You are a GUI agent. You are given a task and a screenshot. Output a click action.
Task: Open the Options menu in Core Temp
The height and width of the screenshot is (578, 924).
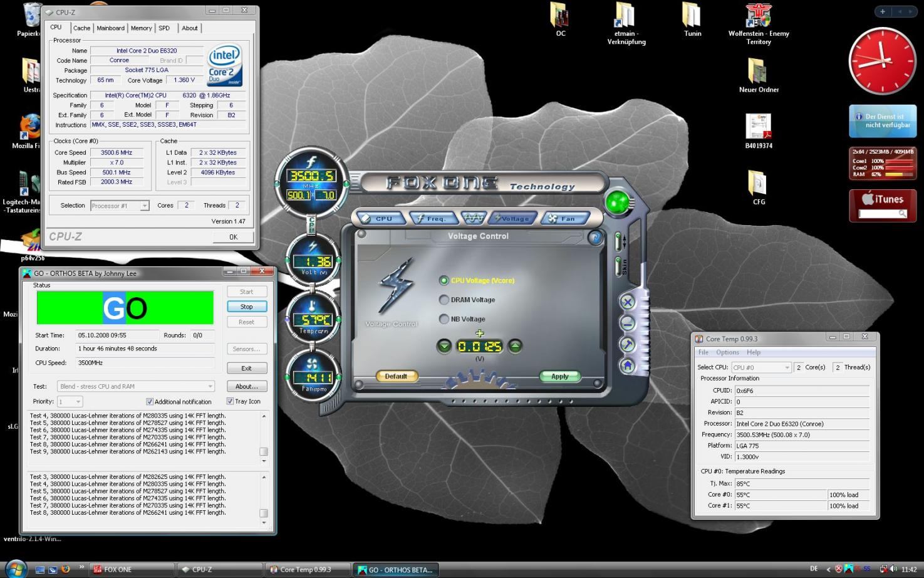[727, 352]
